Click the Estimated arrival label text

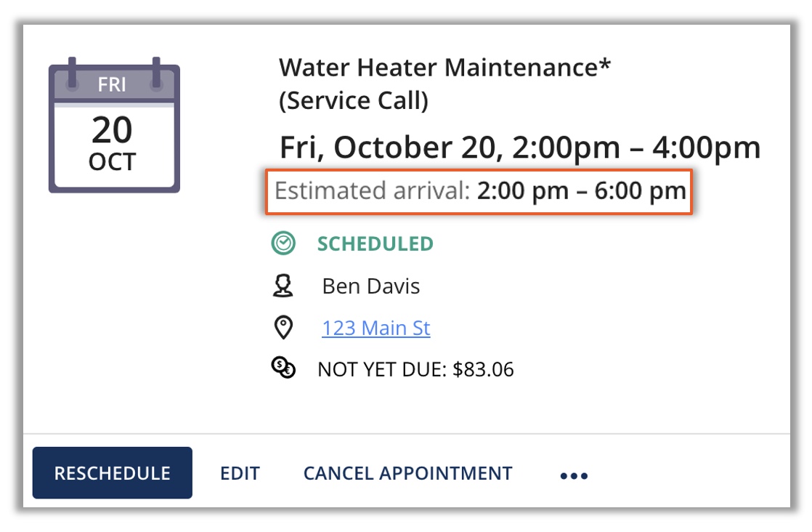point(373,191)
